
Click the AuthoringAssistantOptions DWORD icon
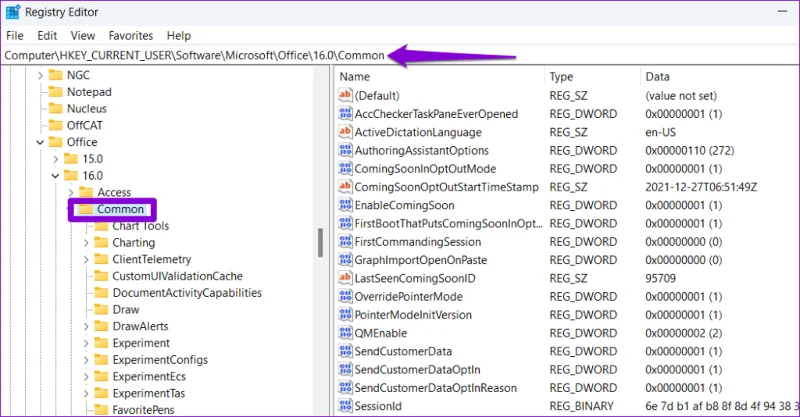point(345,150)
